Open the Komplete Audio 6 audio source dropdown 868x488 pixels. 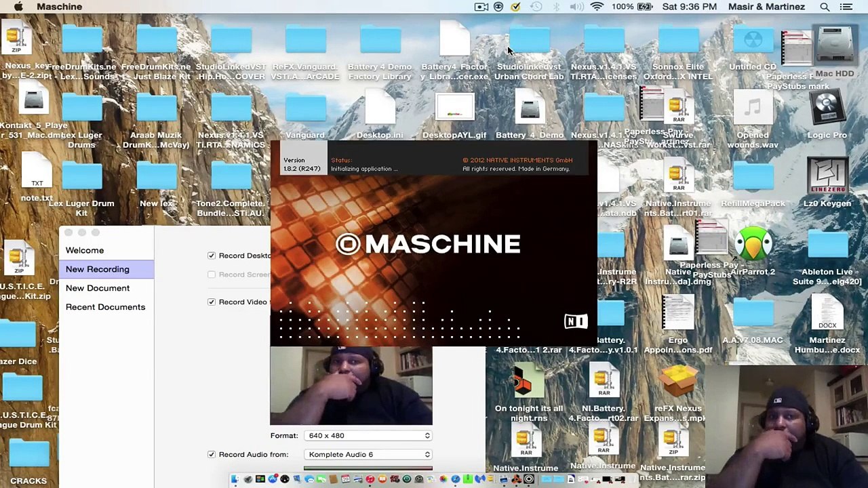[368, 455]
